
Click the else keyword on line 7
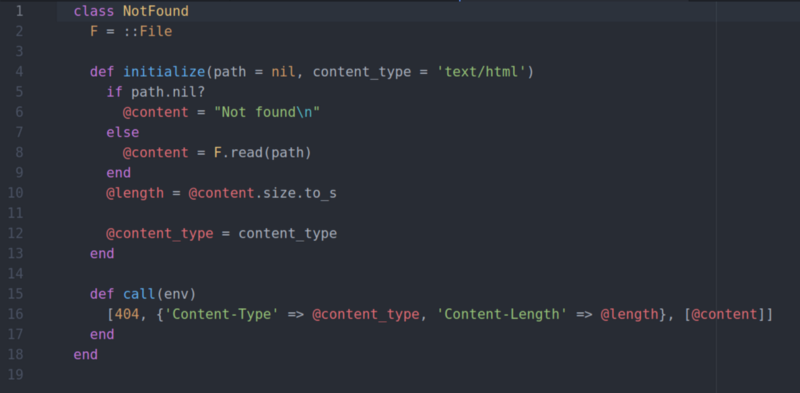tap(122, 133)
